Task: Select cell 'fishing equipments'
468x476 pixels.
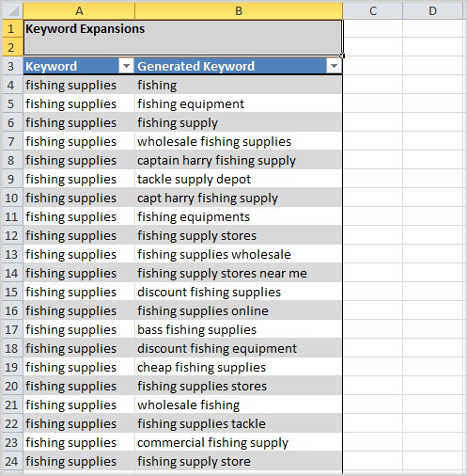Action: pos(239,216)
